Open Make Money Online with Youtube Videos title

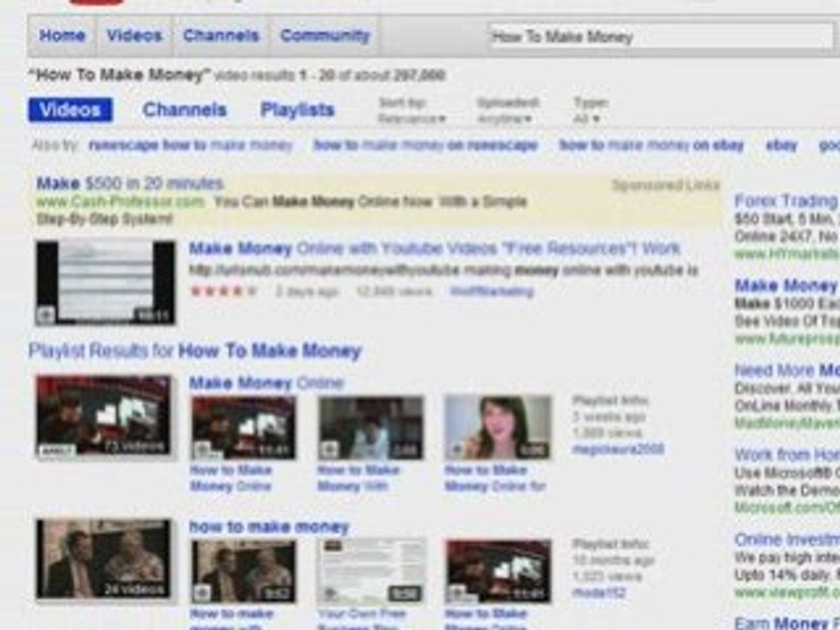pos(435,248)
